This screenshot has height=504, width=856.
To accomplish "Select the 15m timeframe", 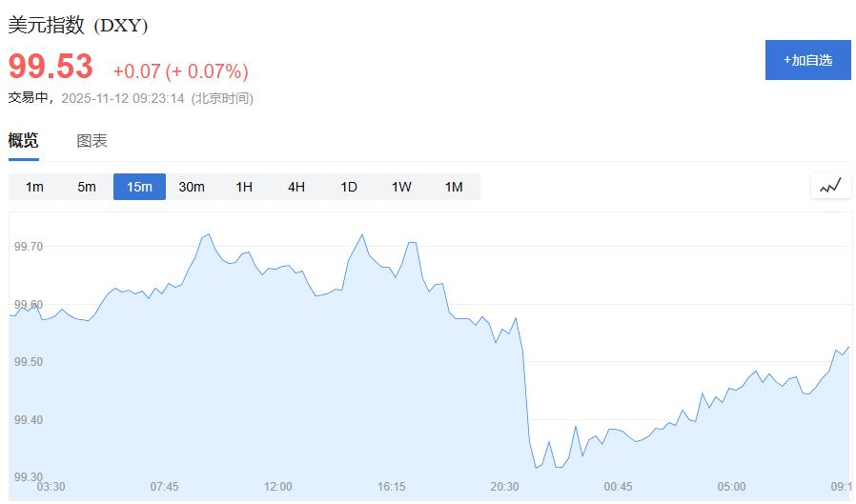I will click(139, 187).
